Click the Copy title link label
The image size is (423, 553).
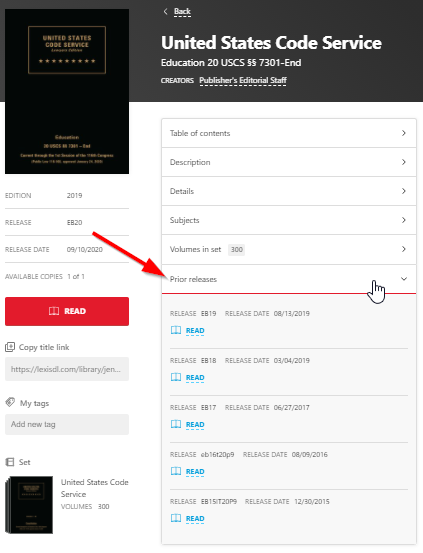[44, 347]
